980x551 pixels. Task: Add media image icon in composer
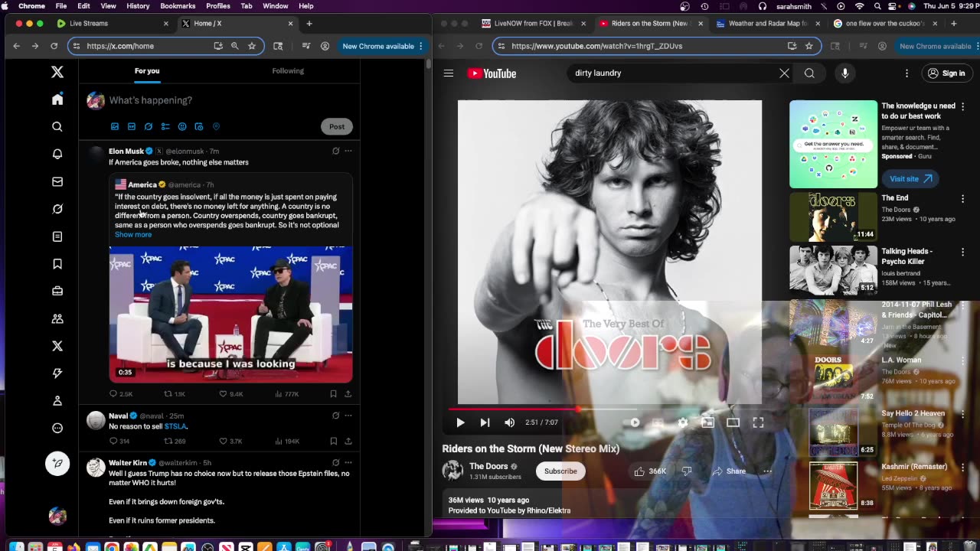[x=115, y=126]
